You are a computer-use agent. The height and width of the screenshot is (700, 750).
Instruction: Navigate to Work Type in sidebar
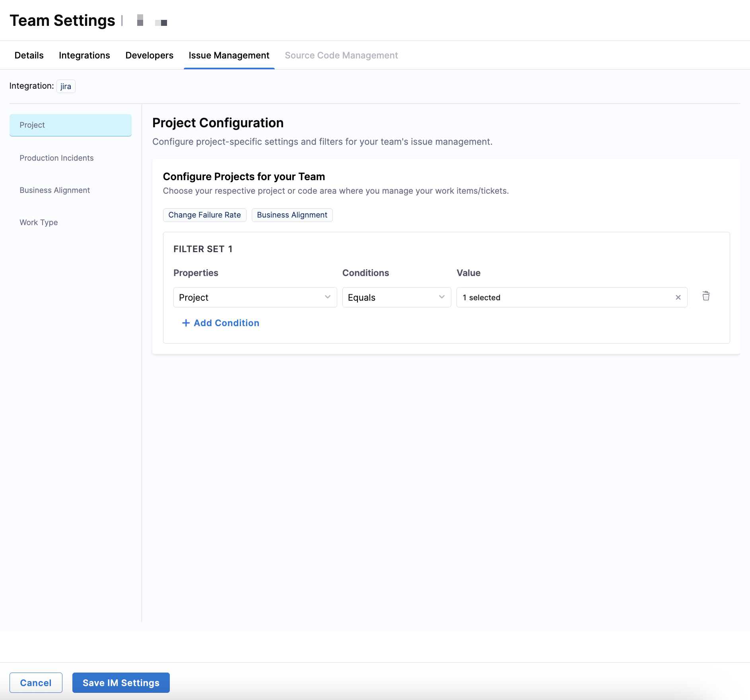point(39,222)
